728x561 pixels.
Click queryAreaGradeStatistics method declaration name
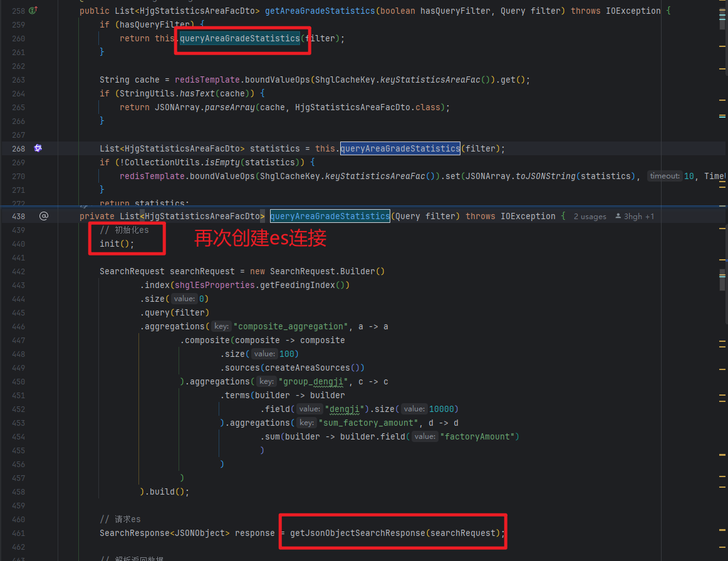330,216
